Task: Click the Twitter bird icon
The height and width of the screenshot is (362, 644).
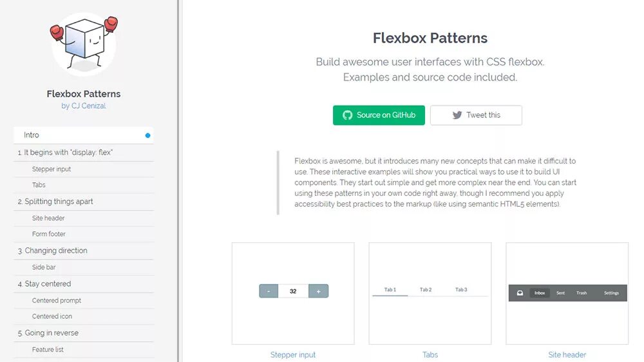Action: (457, 115)
